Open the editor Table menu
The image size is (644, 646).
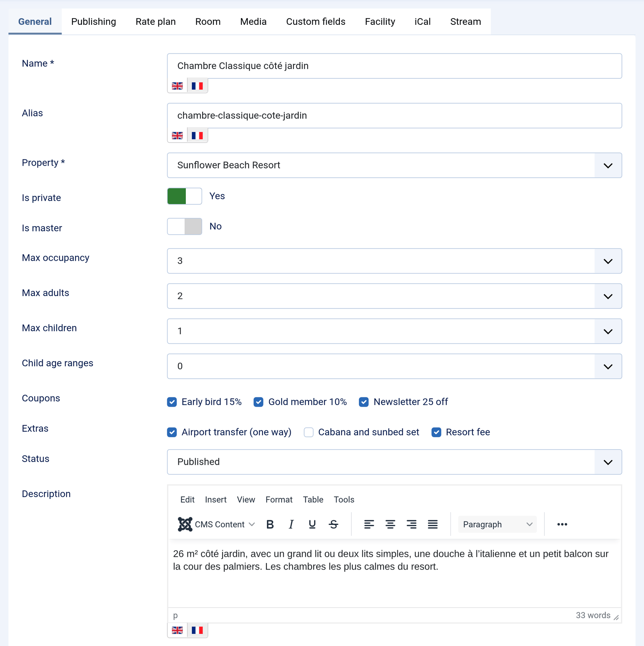coord(313,500)
